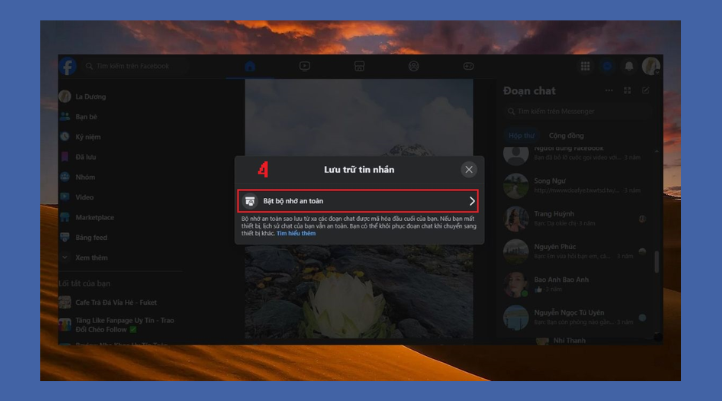Click the Messenger icon in top bar
This screenshot has height=401, width=722.
click(608, 66)
